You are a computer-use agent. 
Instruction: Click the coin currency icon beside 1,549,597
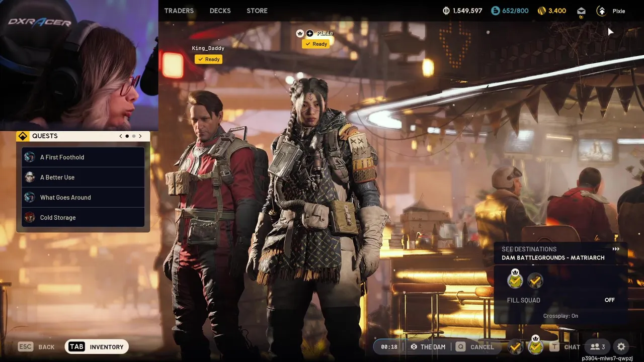pyautogui.click(x=446, y=11)
